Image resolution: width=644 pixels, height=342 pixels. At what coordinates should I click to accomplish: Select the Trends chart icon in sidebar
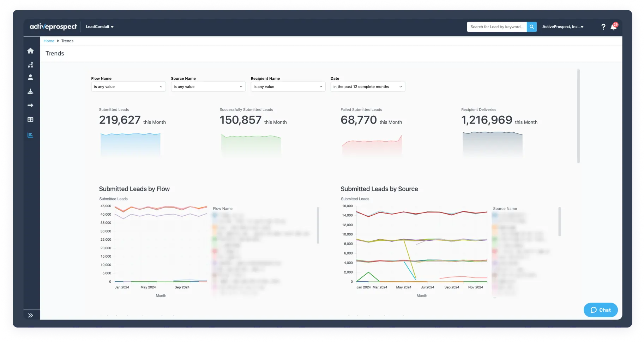click(31, 134)
